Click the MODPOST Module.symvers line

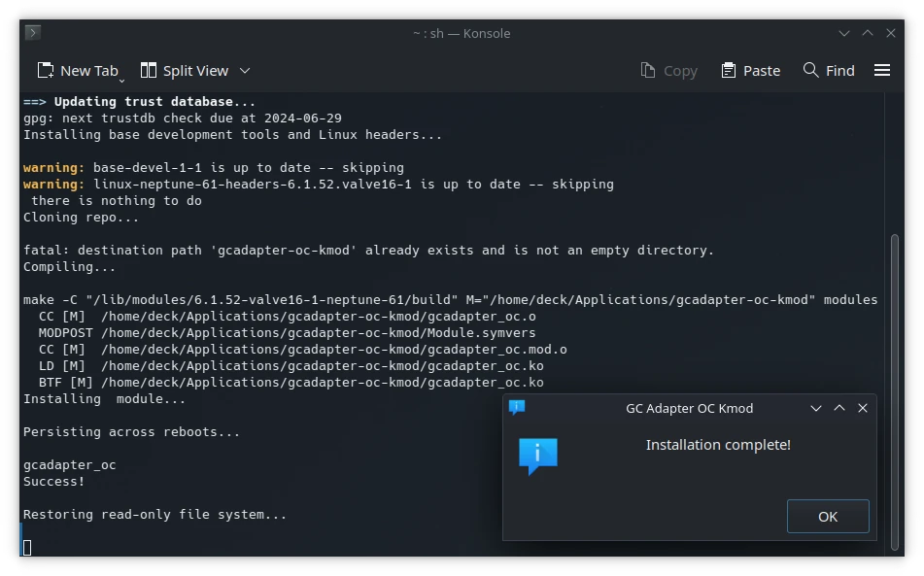pyautogui.click(x=287, y=333)
